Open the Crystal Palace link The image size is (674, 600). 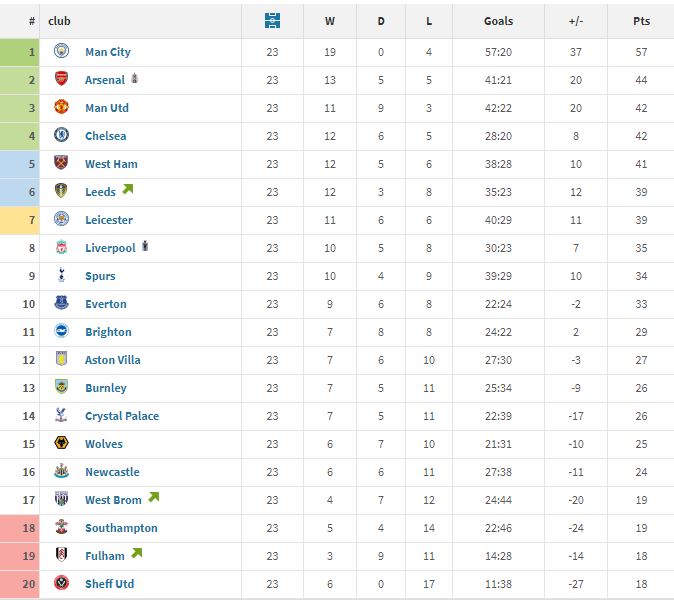tap(122, 416)
